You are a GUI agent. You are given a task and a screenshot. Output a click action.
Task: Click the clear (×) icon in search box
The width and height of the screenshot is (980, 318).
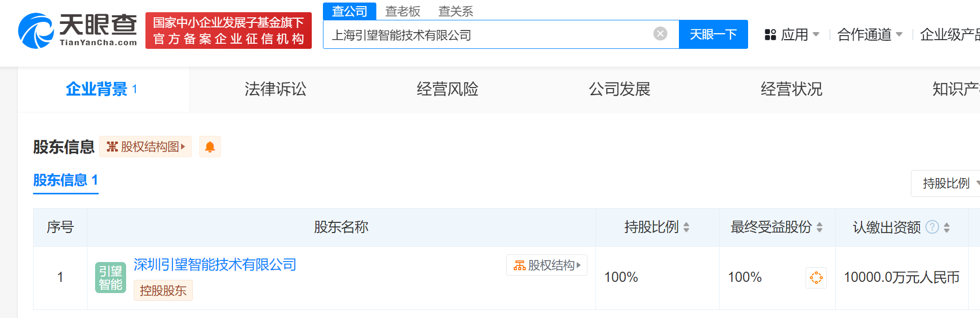click(x=660, y=34)
